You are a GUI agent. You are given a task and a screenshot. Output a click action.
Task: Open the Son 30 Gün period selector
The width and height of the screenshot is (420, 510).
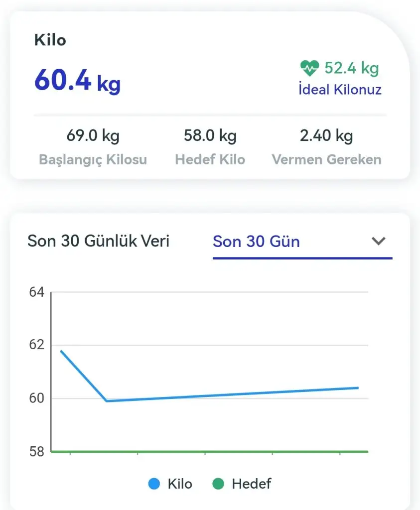click(256, 242)
